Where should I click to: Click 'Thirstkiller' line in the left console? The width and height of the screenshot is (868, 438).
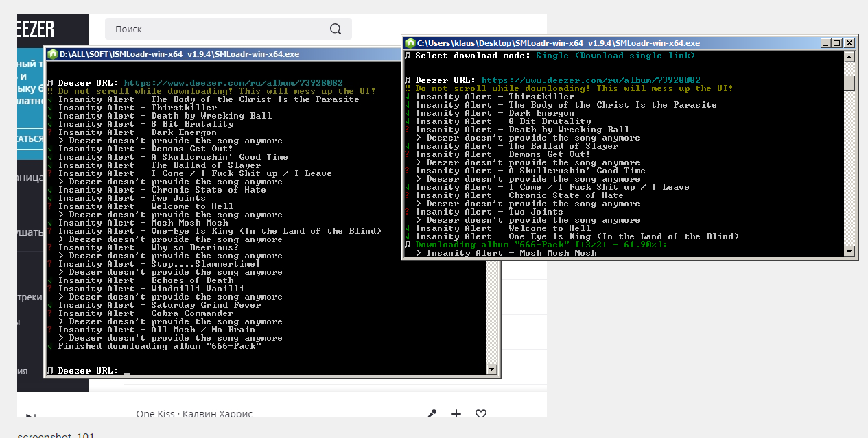(137, 108)
